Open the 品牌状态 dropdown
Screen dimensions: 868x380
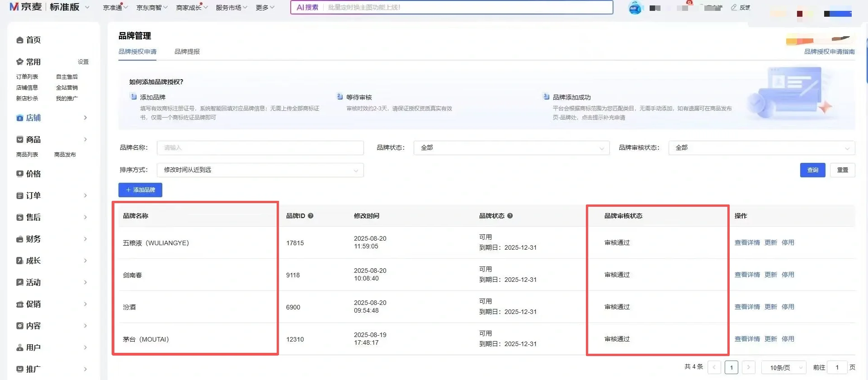click(x=511, y=148)
